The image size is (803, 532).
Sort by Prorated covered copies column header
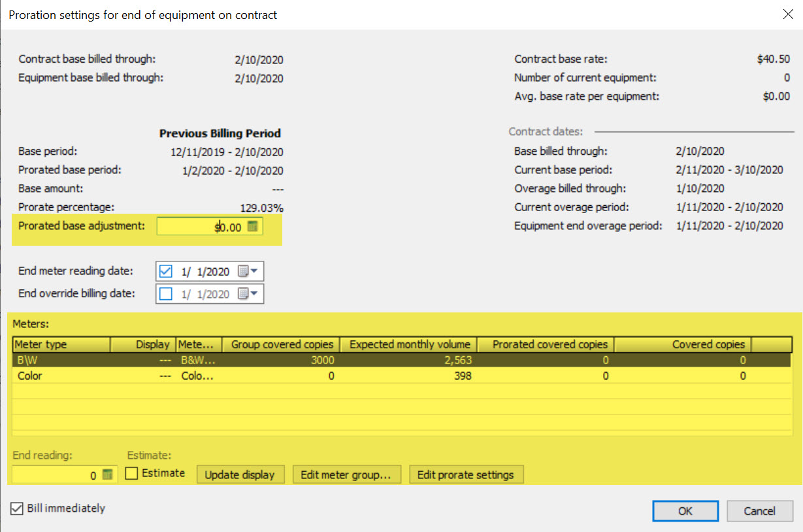pyautogui.click(x=546, y=344)
